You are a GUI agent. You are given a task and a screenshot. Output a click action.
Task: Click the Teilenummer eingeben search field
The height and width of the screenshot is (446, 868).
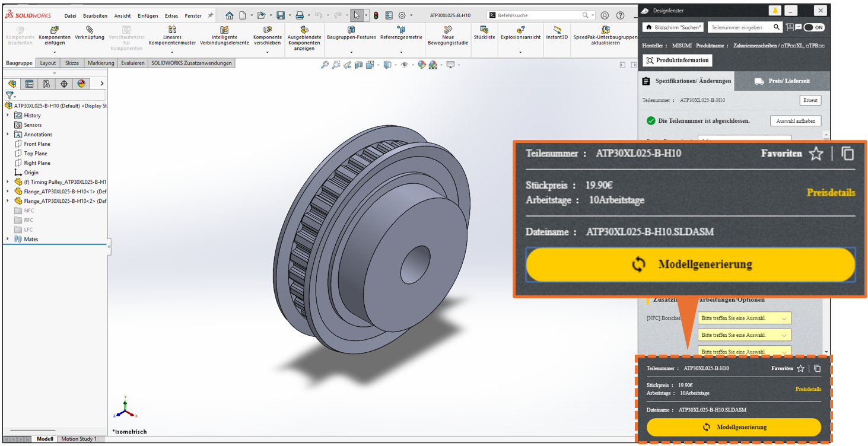click(740, 27)
